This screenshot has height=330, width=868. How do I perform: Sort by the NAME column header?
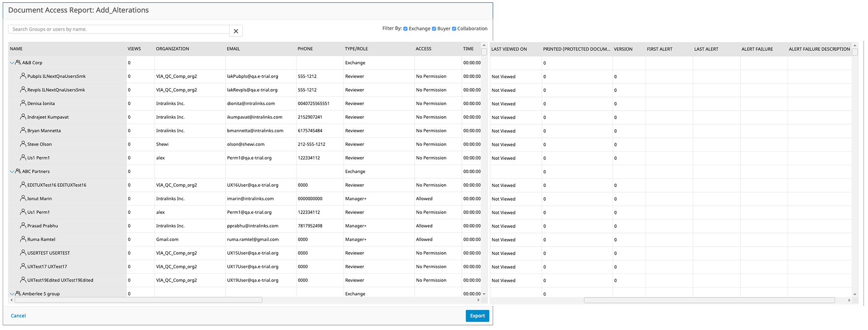pyautogui.click(x=16, y=49)
